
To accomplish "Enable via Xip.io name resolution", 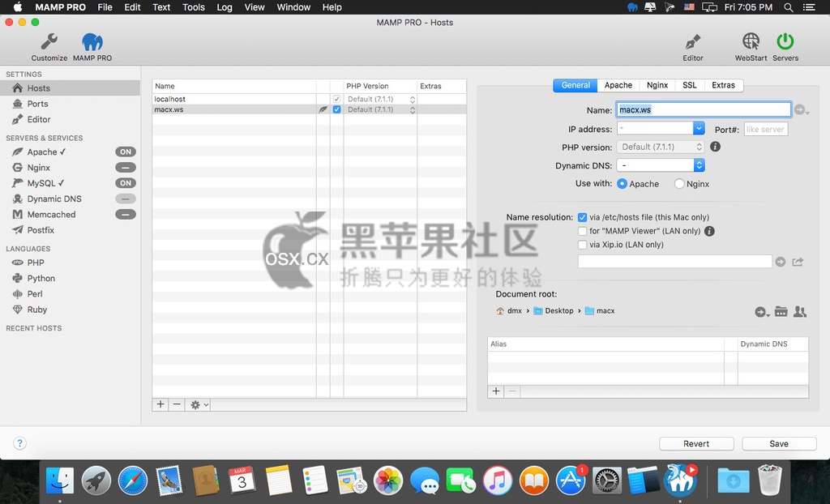I will point(582,245).
